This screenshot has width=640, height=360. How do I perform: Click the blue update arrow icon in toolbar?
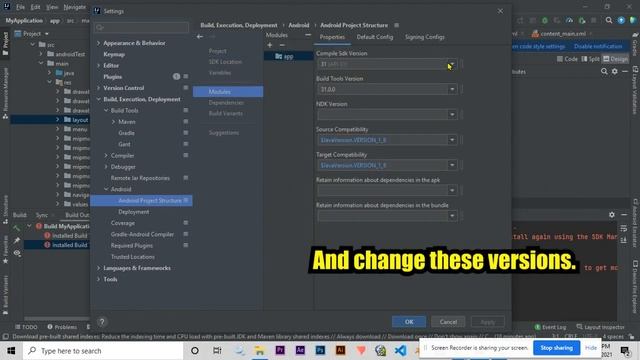pyautogui.click(x=621, y=20)
